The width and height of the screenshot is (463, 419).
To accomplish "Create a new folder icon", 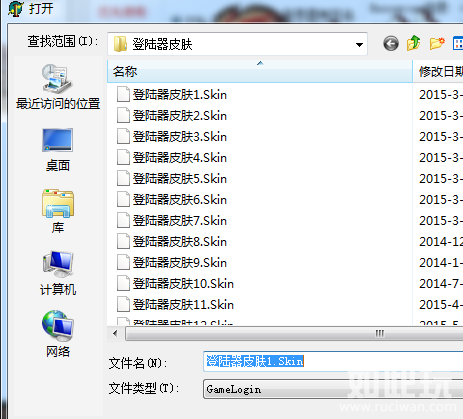I will coord(437,43).
